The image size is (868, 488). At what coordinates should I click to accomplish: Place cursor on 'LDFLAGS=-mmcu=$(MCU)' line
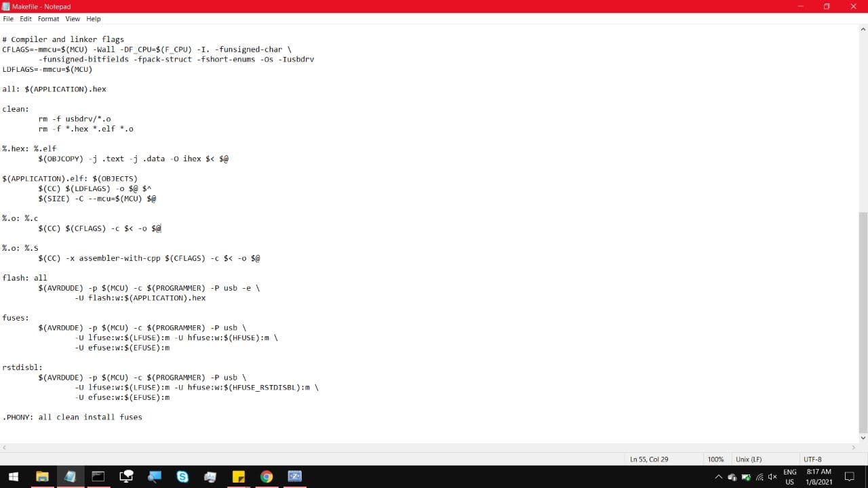(47, 69)
